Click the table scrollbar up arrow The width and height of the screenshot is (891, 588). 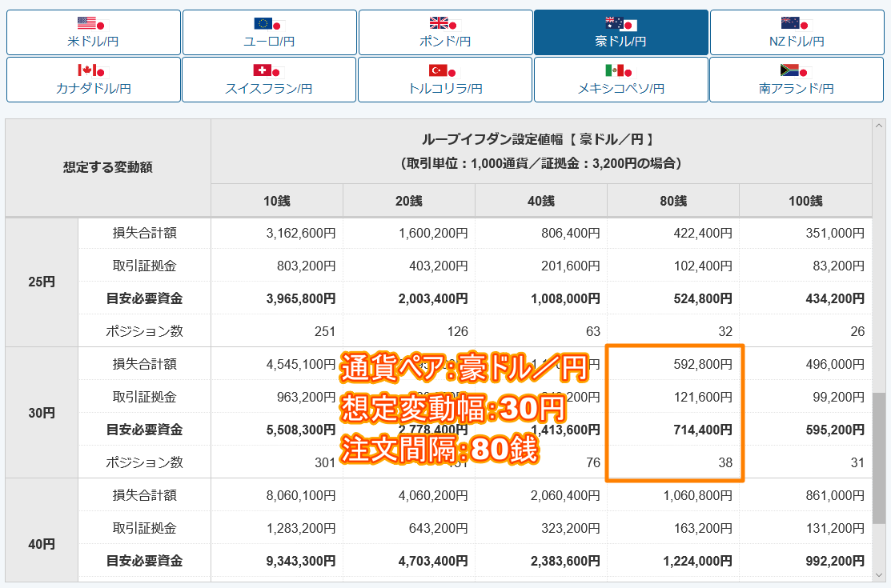(878, 126)
